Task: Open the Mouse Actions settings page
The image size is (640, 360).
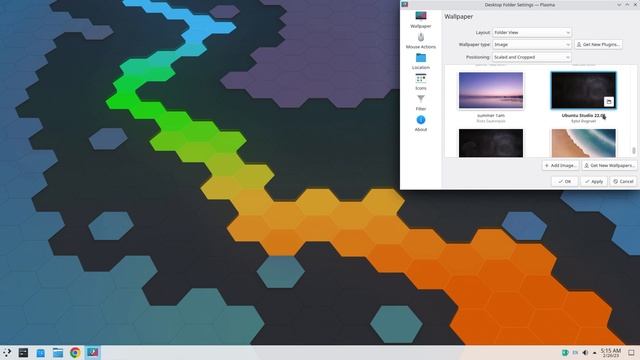Action: pyautogui.click(x=420, y=40)
